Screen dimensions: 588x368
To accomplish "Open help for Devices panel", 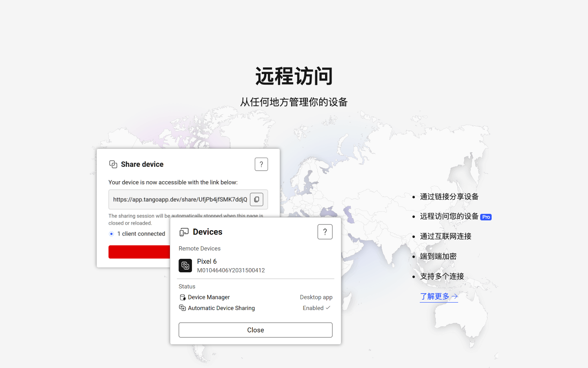I will point(325,232).
